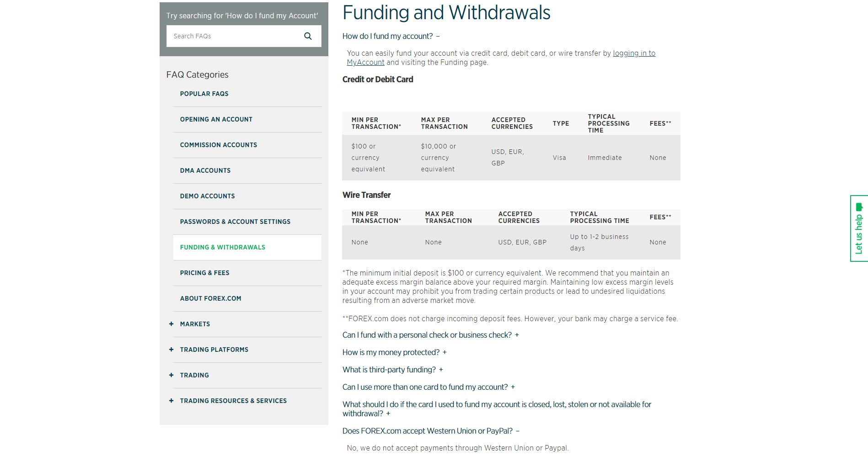868x456 pixels.
Task: Click the 'Up to 1-2 business days' cell
Action: [x=599, y=242]
